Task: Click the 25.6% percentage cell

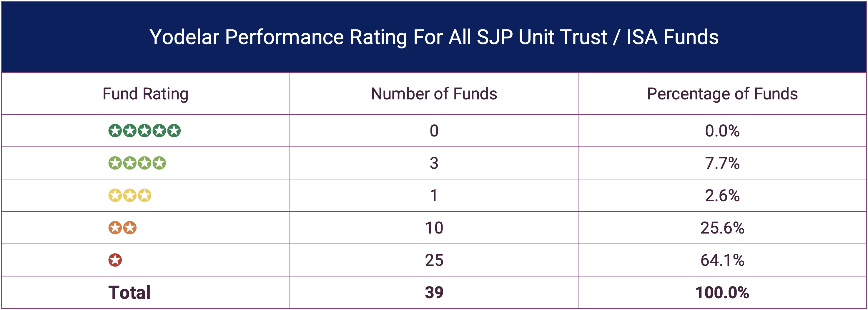Action: (722, 228)
